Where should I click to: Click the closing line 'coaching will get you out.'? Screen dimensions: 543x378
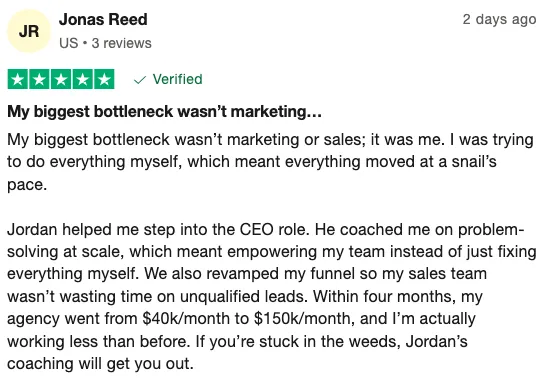tap(100, 364)
